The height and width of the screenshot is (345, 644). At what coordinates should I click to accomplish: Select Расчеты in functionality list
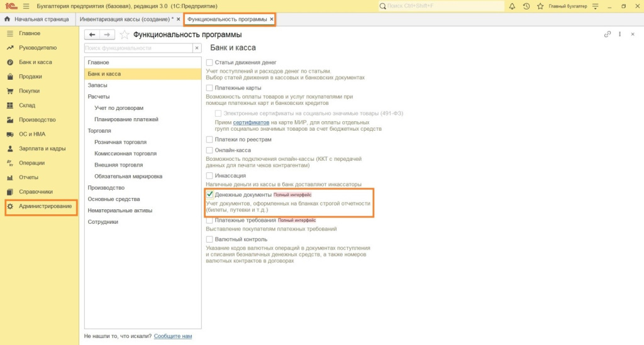pyautogui.click(x=143, y=96)
